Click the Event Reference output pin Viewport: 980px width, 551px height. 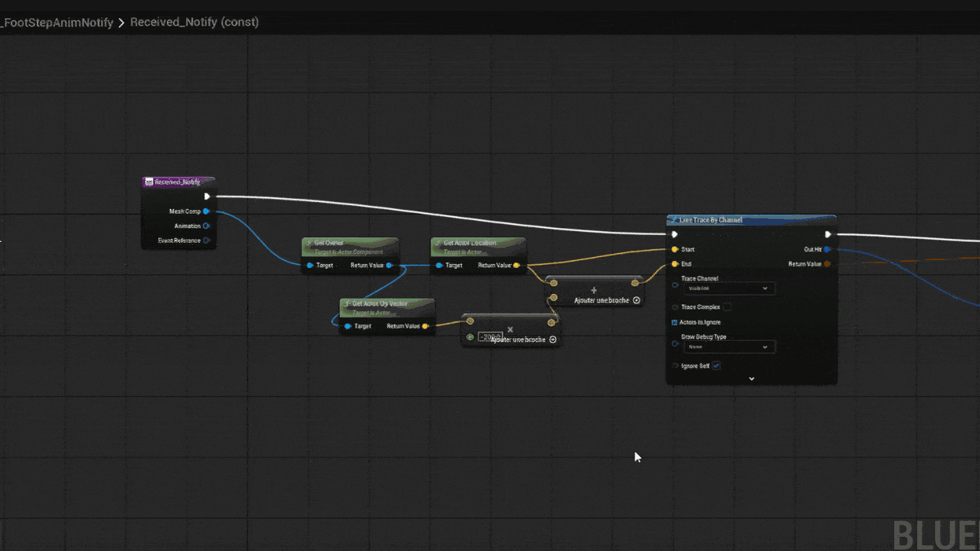tap(206, 240)
